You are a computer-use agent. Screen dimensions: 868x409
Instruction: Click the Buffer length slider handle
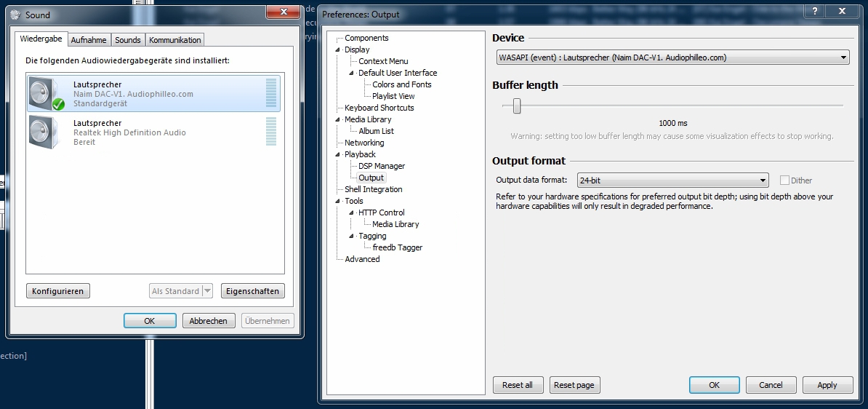[517, 106]
